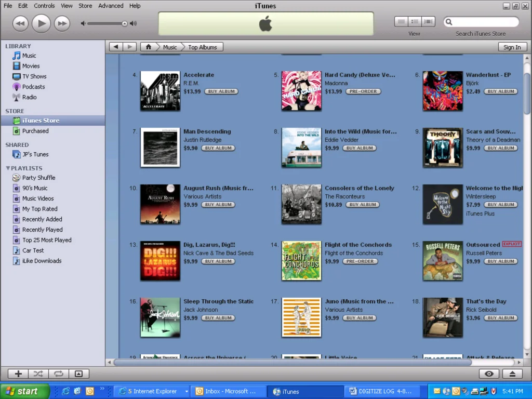The height and width of the screenshot is (399, 532).
Task: Create a new playlist with the plus button
Action: point(18,374)
